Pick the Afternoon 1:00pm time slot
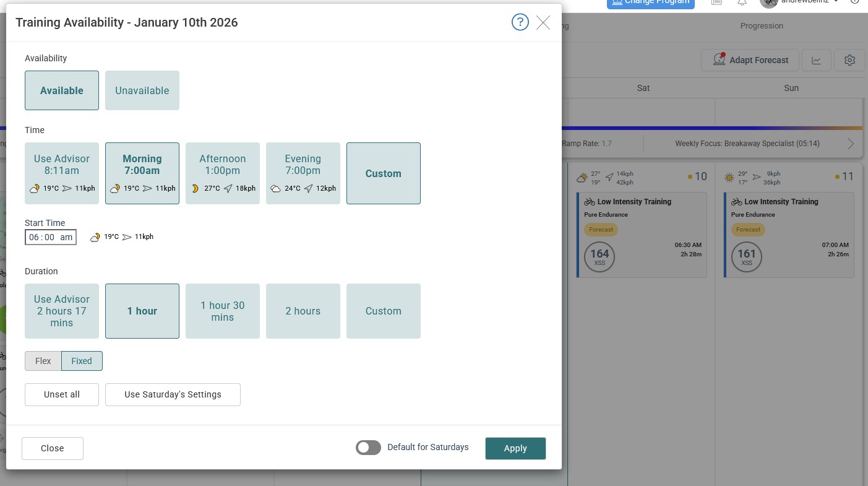The height and width of the screenshot is (486, 868). tap(222, 173)
